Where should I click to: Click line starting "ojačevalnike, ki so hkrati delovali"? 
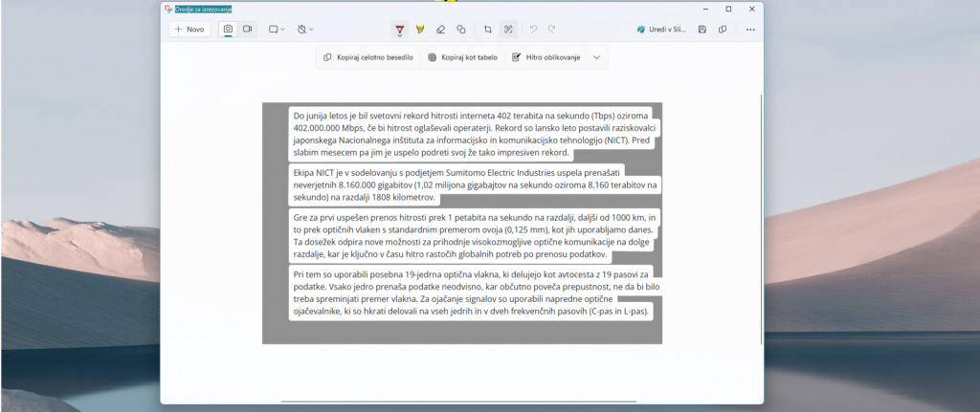pos(471,311)
